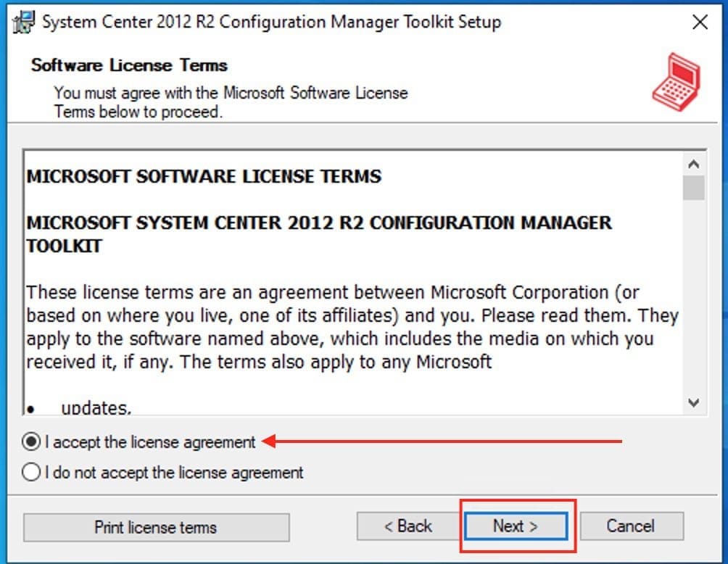Close the Toolkit Setup window
Viewport: 728px width, 564px height.
click(700, 22)
